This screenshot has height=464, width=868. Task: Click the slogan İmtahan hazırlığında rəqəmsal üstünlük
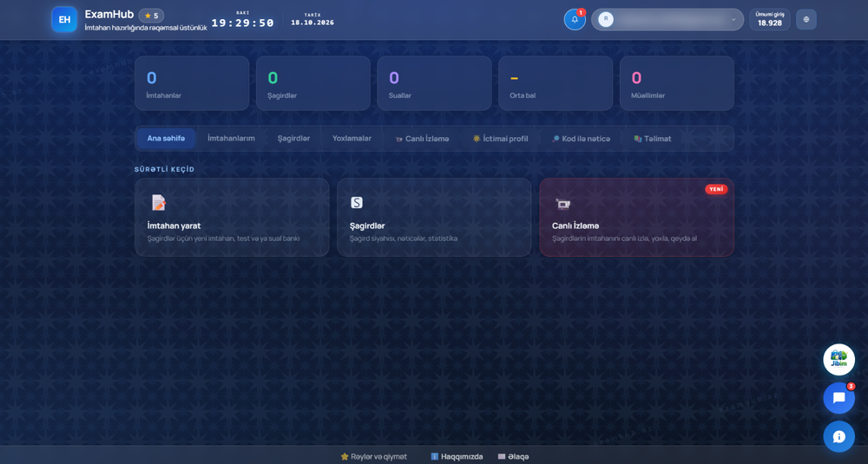pyautogui.click(x=146, y=28)
